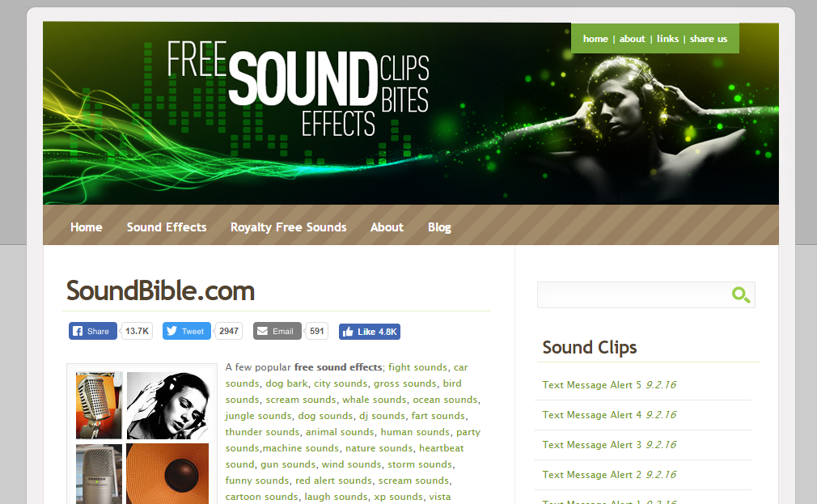Open the Text Message Alert 5 sound clip
Screen dimensions: 817x504
click(593, 384)
